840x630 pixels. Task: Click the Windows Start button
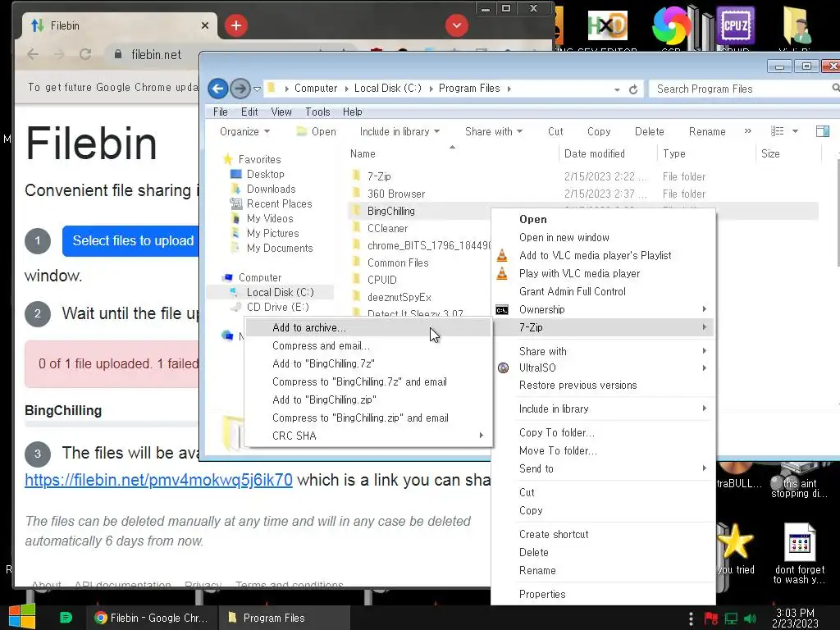tap(22, 617)
